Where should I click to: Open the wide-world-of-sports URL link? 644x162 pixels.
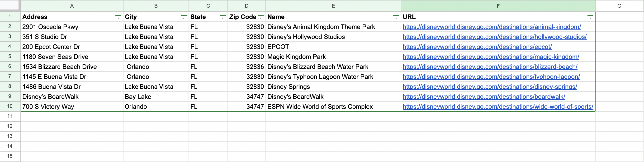click(497, 107)
